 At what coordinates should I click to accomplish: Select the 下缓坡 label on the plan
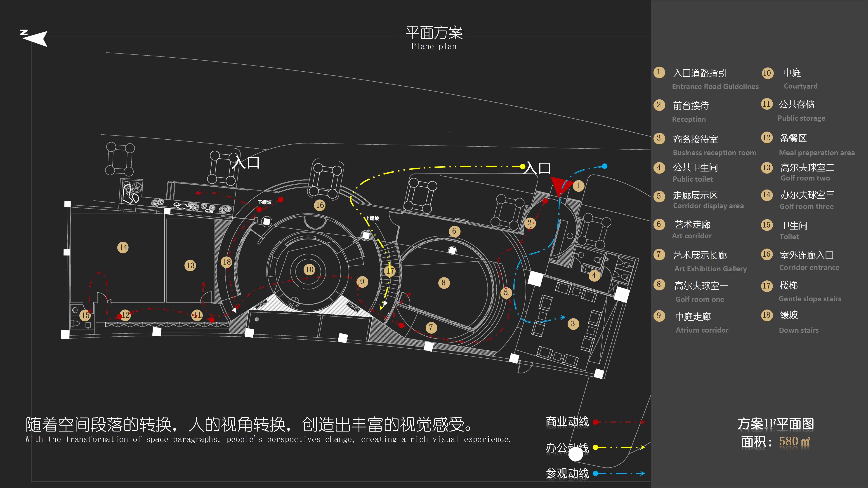click(264, 202)
